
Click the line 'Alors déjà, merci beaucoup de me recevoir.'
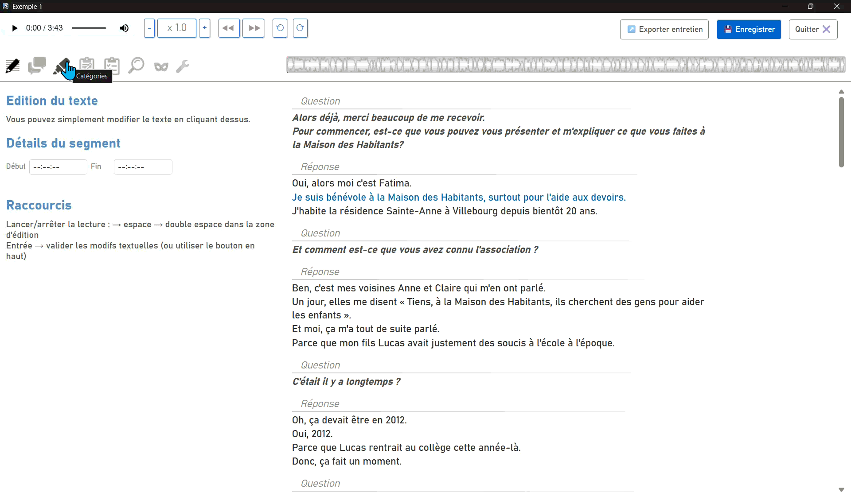[389, 118]
